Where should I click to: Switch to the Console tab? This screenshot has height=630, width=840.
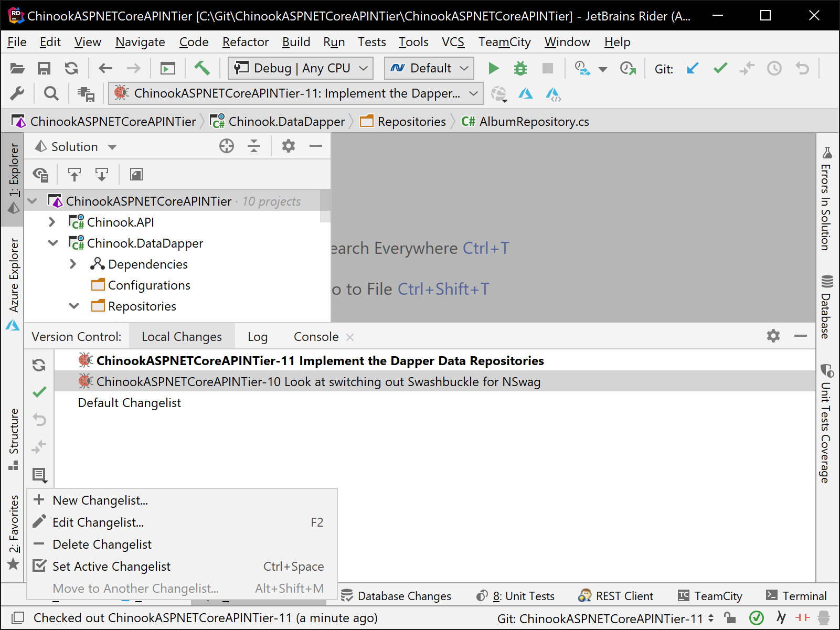point(316,337)
